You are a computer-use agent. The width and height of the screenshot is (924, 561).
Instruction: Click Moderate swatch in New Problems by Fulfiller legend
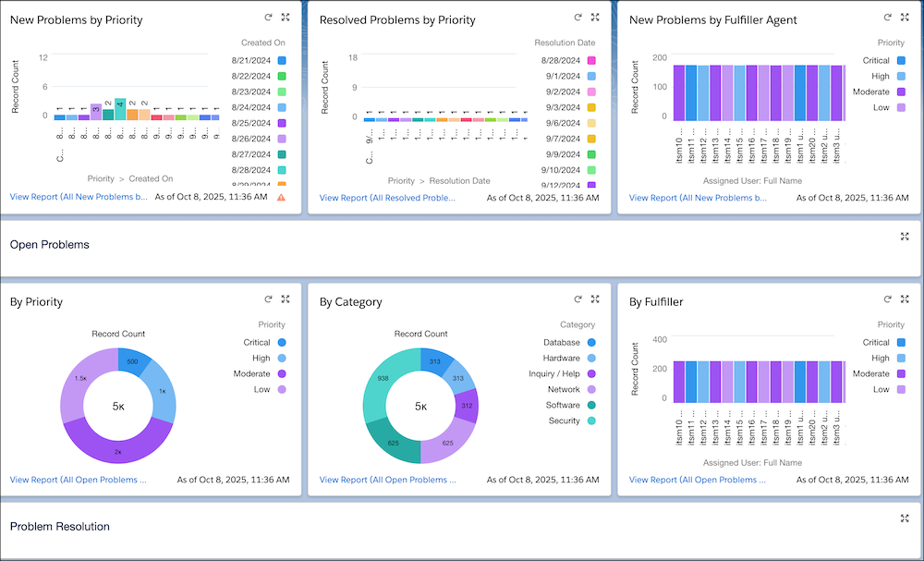pyautogui.click(x=901, y=91)
